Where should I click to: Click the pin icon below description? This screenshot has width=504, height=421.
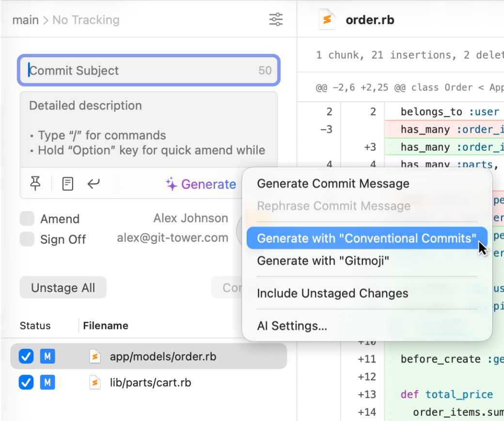click(x=35, y=184)
